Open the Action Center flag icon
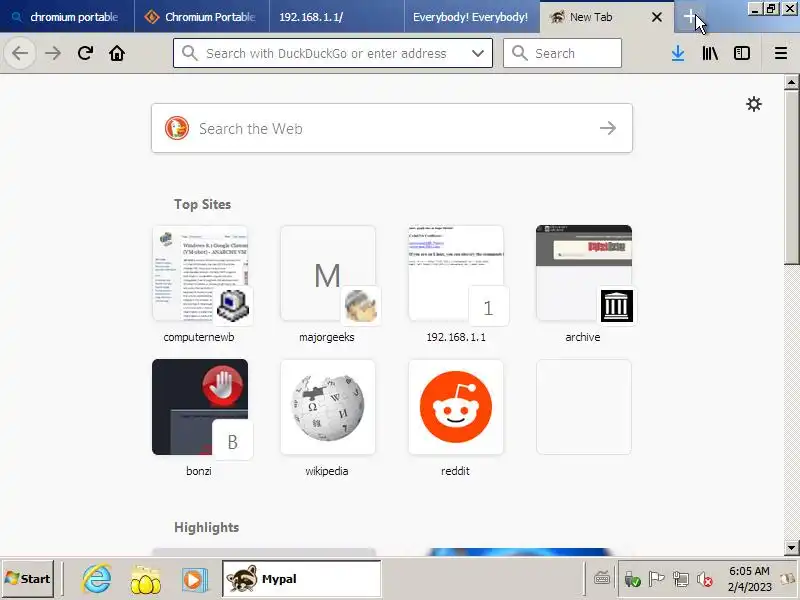The width and height of the screenshot is (800, 600). tap(656, 579)
